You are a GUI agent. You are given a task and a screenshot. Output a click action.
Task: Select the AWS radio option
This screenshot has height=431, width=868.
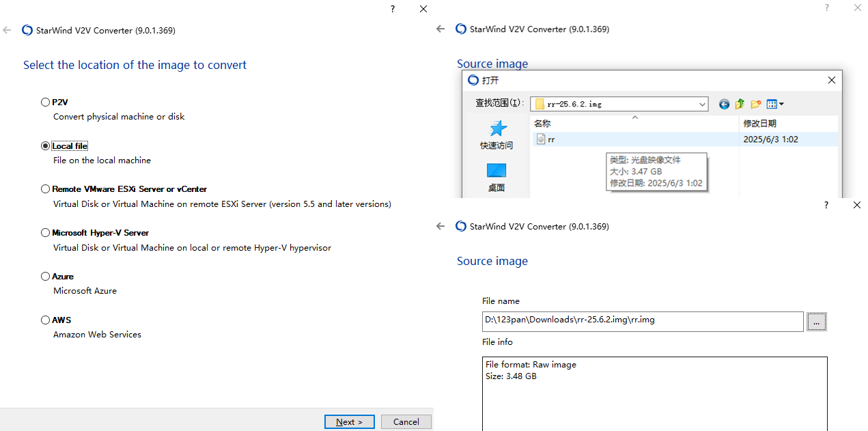[46, 320]
